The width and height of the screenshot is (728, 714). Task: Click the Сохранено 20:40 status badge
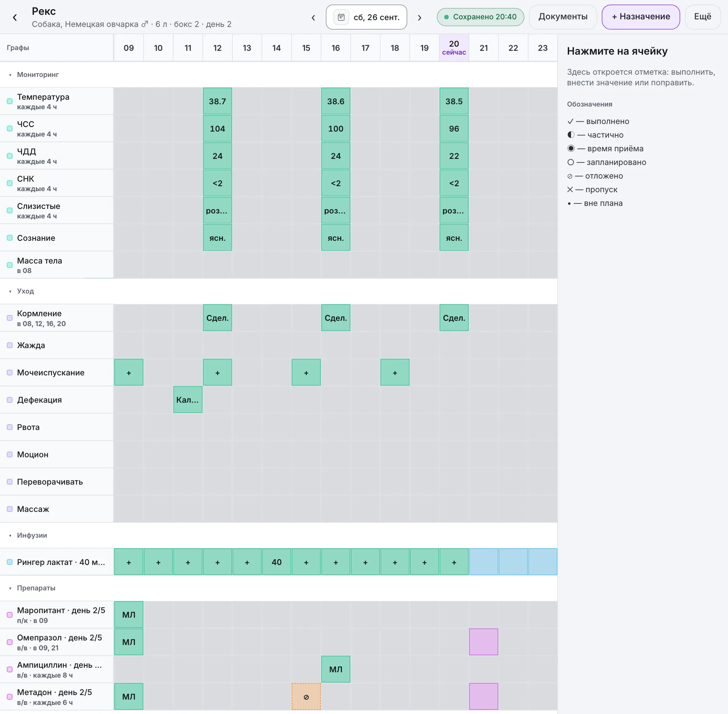[x=480, y=17]
